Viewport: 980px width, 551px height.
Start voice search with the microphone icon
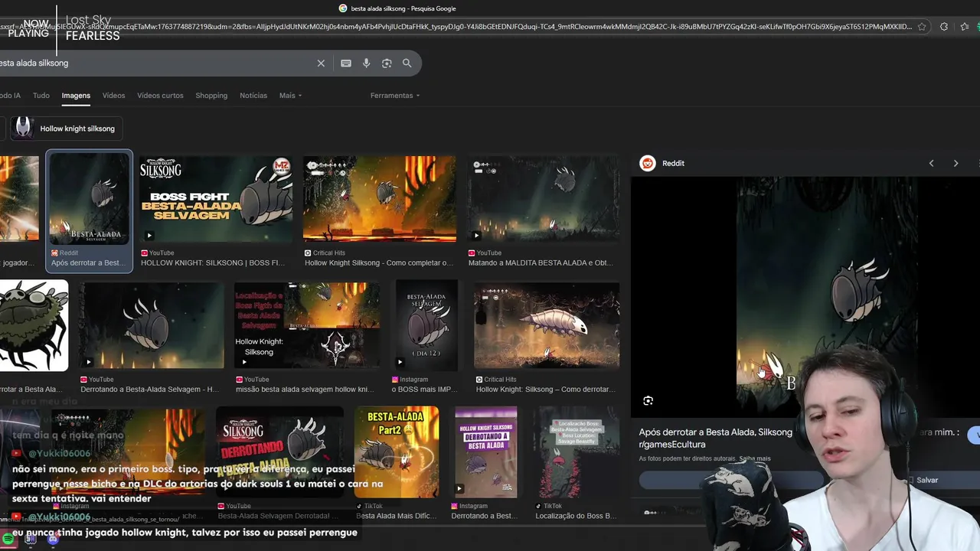click(367, 64)
